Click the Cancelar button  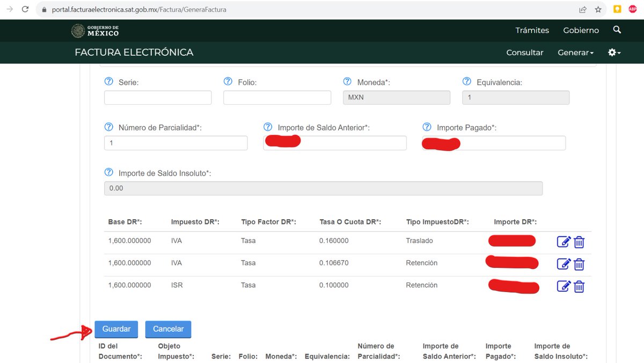(168, 329)
